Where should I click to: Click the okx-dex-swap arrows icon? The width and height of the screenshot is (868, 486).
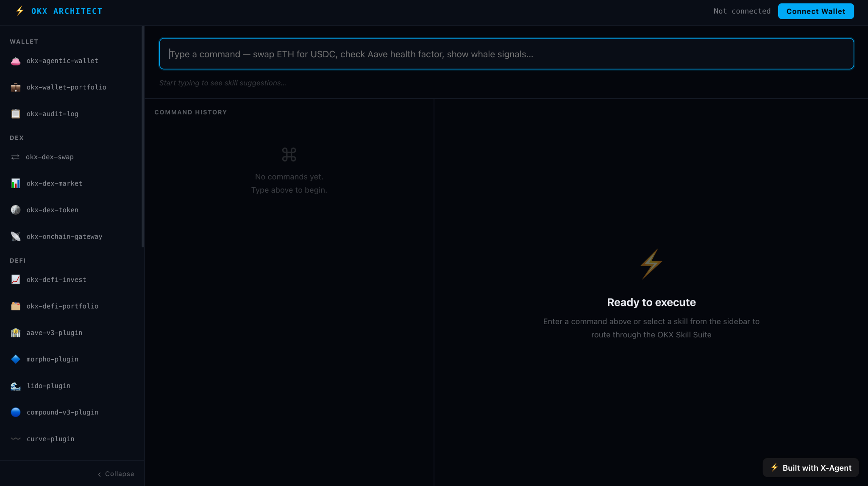15,157
